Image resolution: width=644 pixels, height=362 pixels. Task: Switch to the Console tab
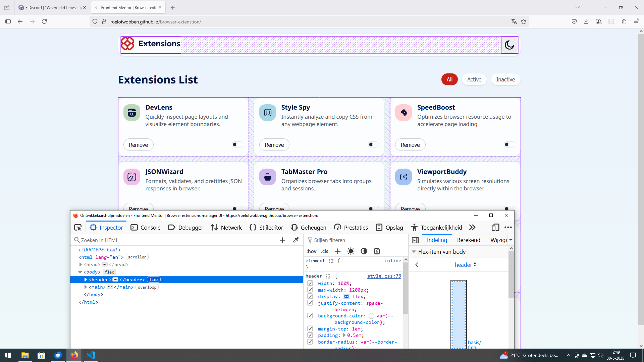146,228
